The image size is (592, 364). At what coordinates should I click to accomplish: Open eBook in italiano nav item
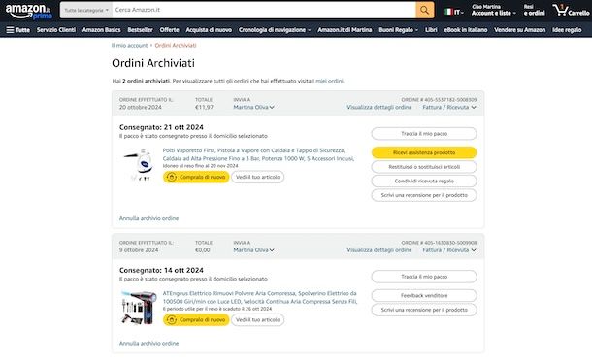click(466, 30)
